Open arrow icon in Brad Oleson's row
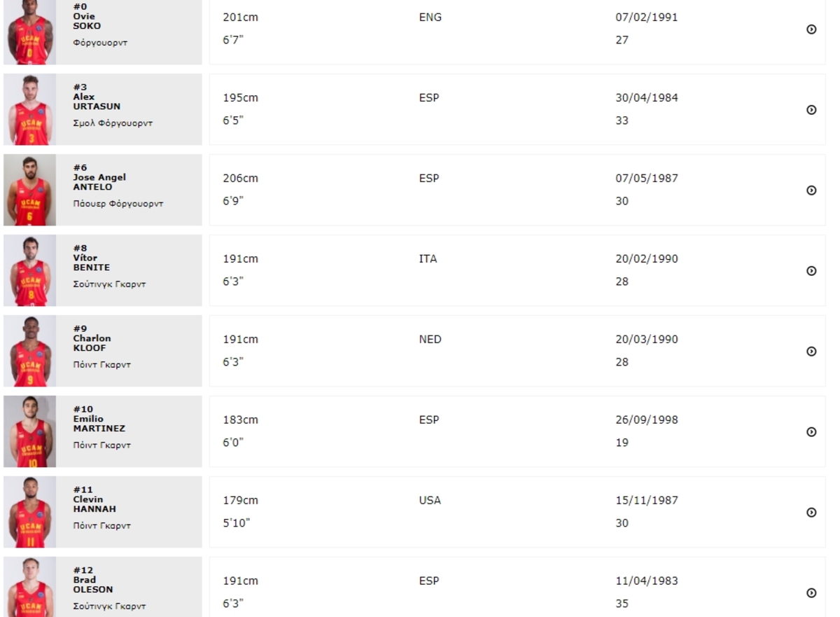The height and width of the screenshot is (617, 840). point(811,593)
